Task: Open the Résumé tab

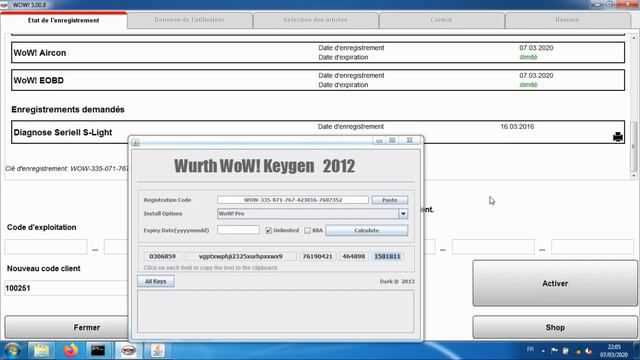Action: click(x=567, y=20)
